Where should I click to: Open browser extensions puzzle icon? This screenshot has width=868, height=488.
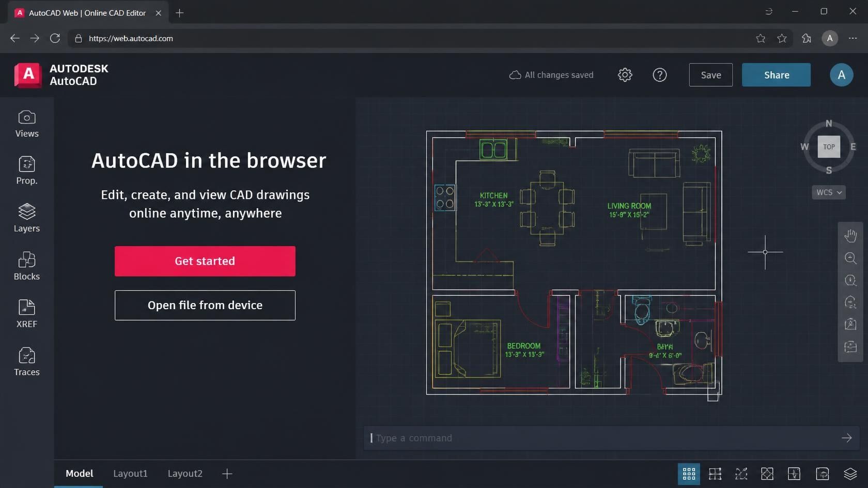[806, 38]
